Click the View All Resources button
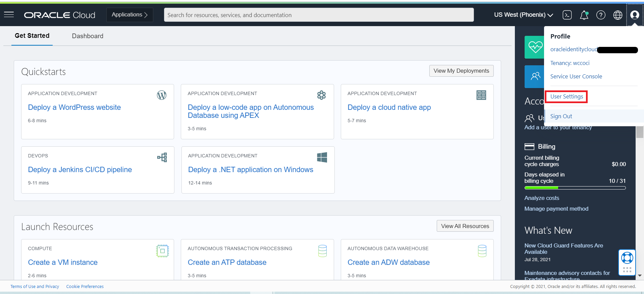 tap(465, 226)
